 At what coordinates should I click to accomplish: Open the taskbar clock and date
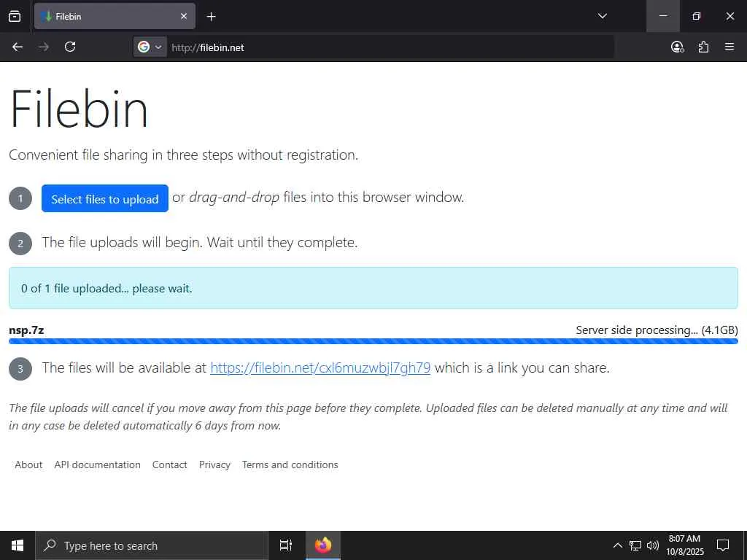coord(684,545)
